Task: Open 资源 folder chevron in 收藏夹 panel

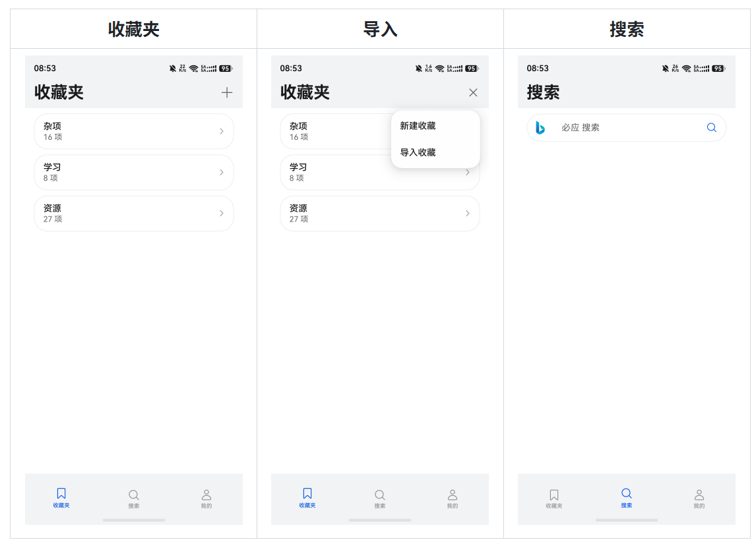Action: point(221,213)
